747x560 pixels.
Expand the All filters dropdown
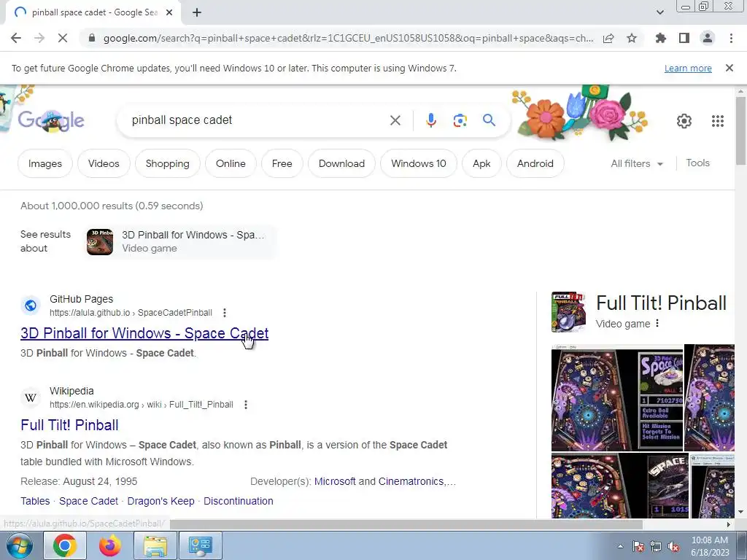pyautogui.click(x=636, y=163)
